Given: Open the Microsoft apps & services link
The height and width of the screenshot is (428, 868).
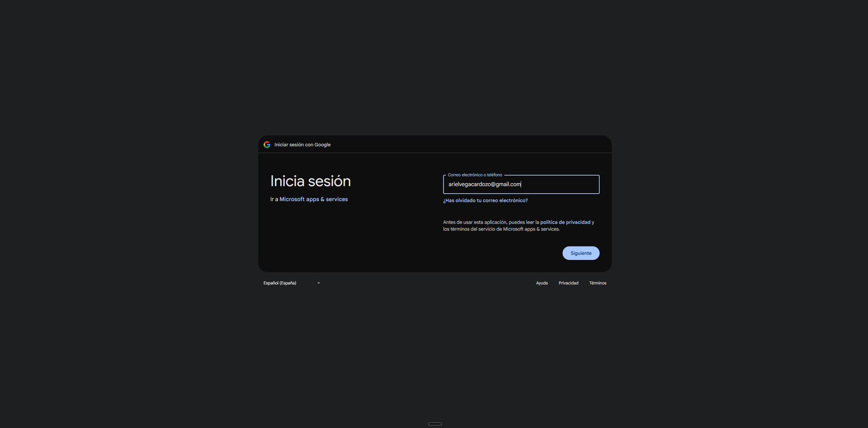Looking at the screenshot, I should [313, 199].
